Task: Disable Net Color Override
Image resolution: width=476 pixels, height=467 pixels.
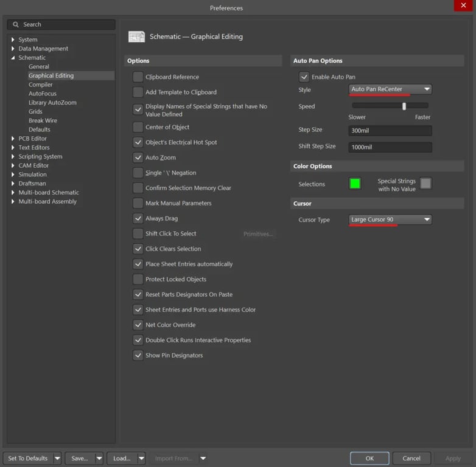Action: (138, 325)
